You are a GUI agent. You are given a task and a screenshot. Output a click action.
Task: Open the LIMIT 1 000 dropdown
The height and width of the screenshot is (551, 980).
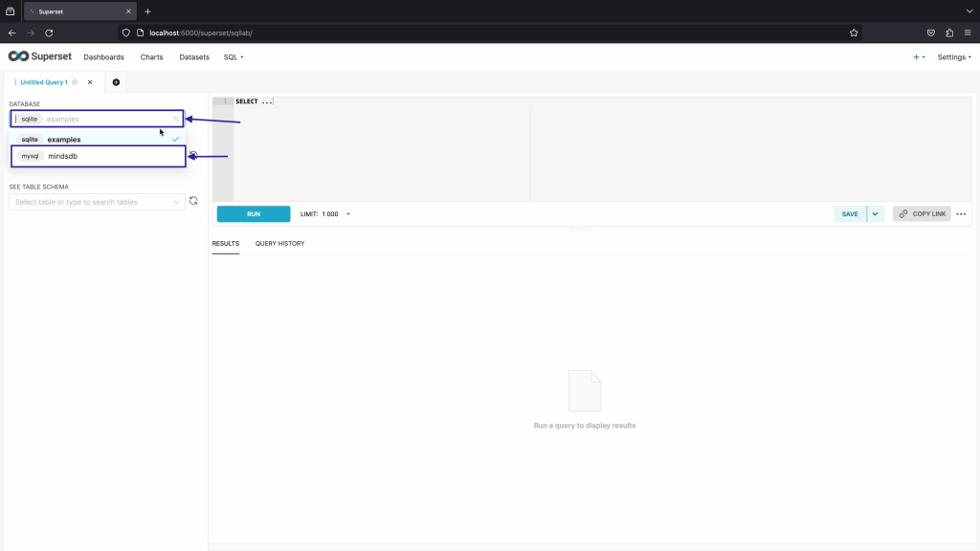[x=325, y=214]
